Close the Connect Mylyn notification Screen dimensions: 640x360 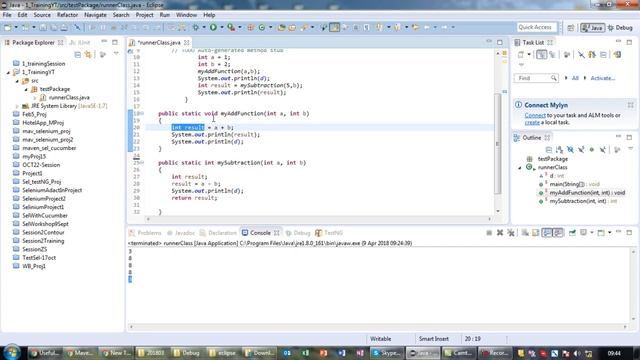[630, 105]
